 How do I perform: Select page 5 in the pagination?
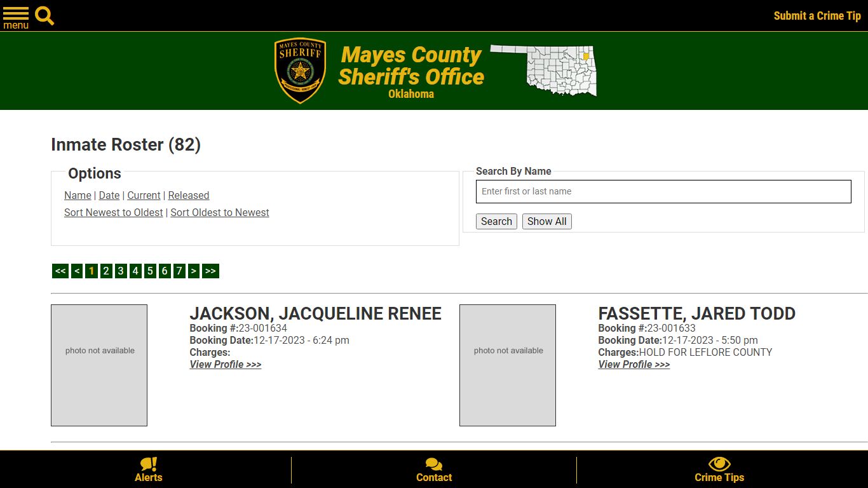pos(150,271)
